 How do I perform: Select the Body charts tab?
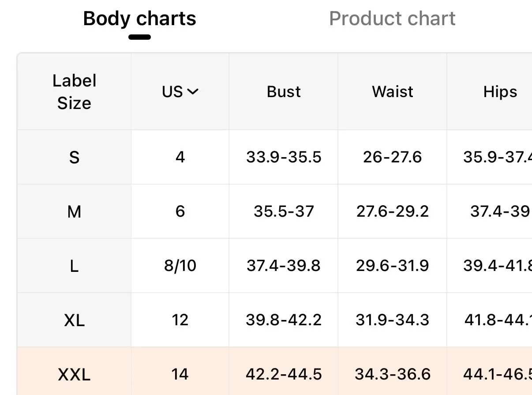pos(139,19)
